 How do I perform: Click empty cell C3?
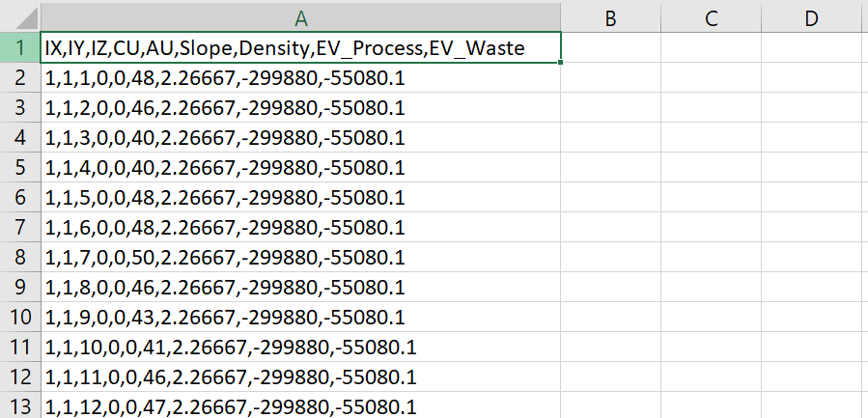pos(711,107)
